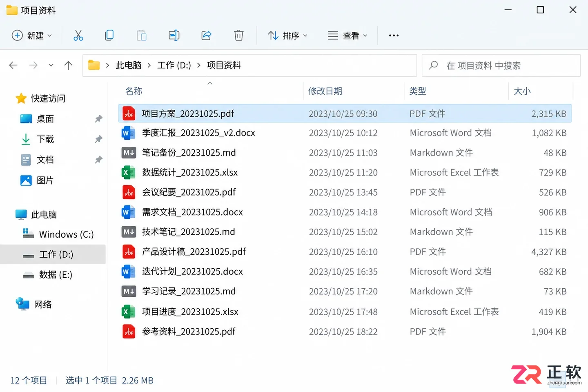Open 下载 in the navigation pane
588x392 pixels.
click(45, 139)
